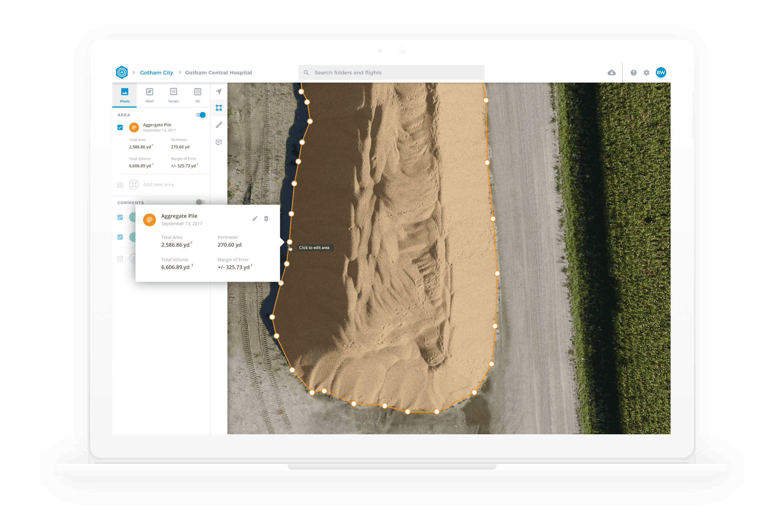Image resolution: width=784 pixels, height=532 pixels.
Task: Uncheck the Aggregate Pile checkbox in sidebar
Action: point(120,128)
